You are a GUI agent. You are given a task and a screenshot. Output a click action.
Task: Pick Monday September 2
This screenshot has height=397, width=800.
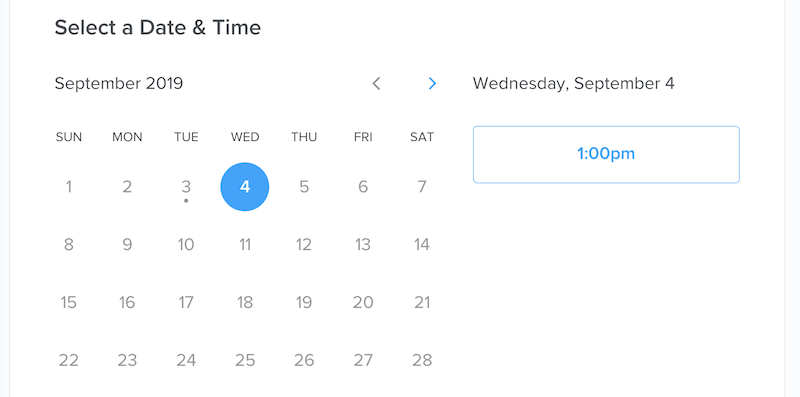127,187
